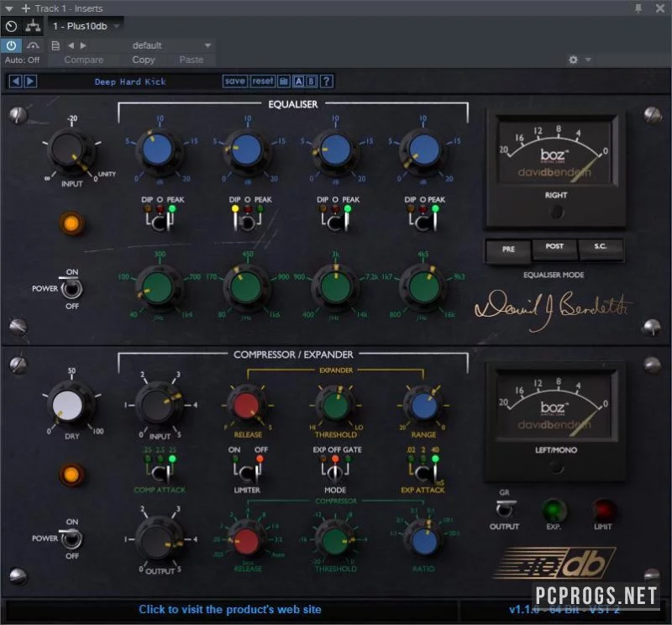Open the preset document icon in the host toolbar

pyautogui.click(x=55, y=45)
